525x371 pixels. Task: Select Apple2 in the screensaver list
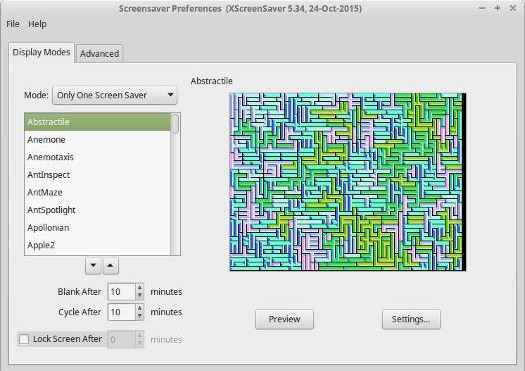pyautogui.click(x=97, y=245)
